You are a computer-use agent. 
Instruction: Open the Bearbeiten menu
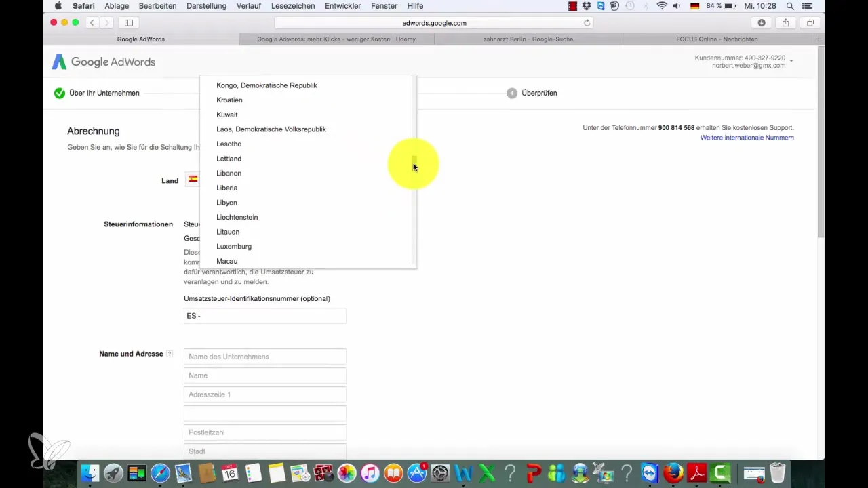(157, 6)
